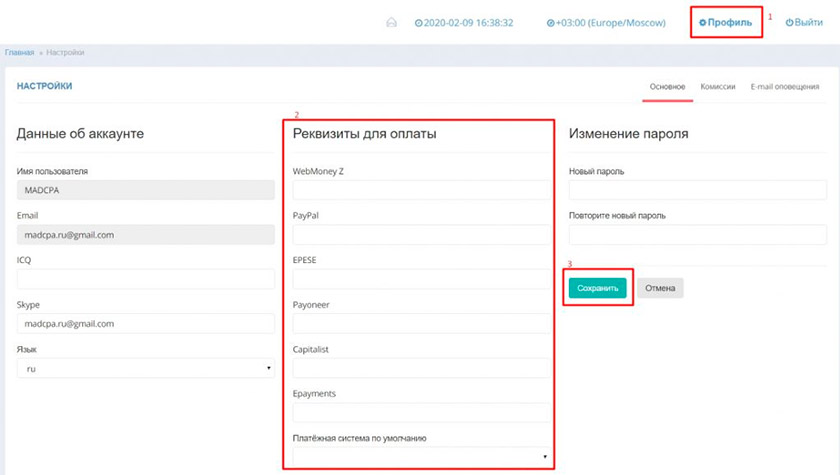Log out with the Выйти link
The height and width of the screenshot is (475, 840).
point(804,22)
